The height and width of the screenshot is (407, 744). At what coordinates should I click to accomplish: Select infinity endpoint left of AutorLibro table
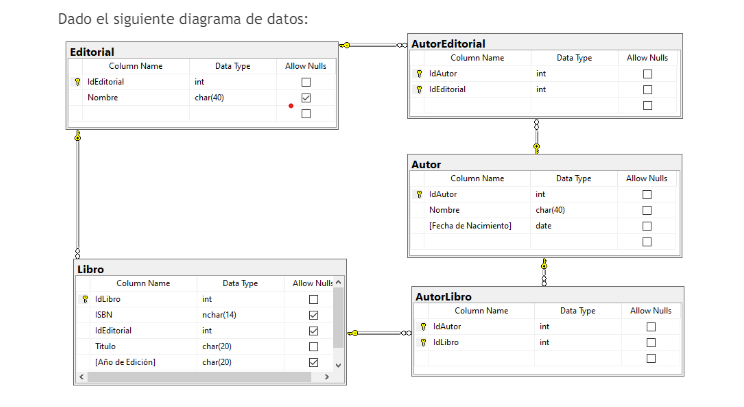click(406, 333)
